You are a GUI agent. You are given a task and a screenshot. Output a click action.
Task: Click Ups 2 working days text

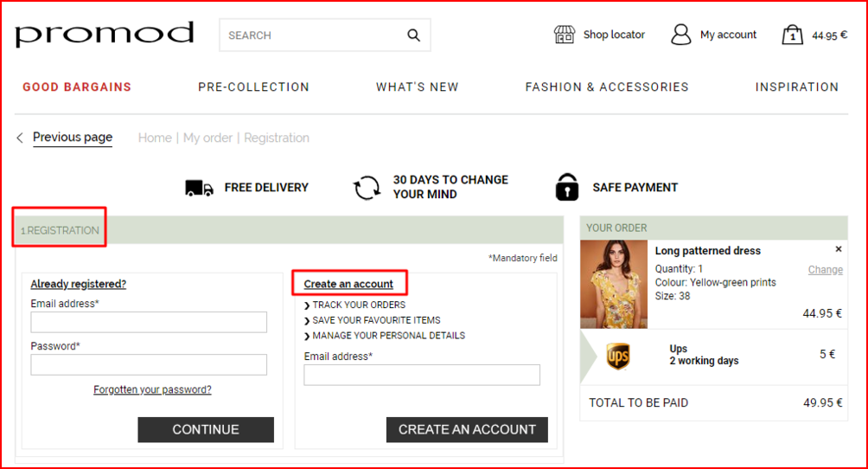click(x=704, y=355)
